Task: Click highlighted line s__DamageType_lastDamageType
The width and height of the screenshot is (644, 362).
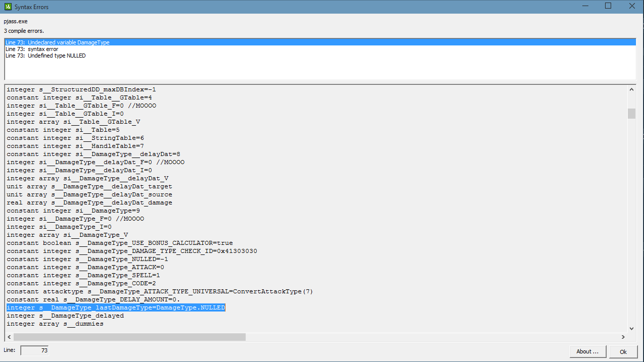Action: tap(116, 307)
